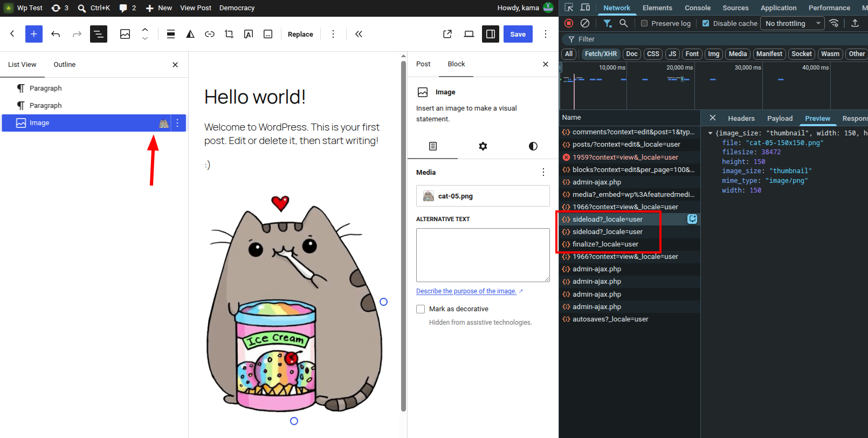This screenshot has width=868, height=438.
Task: Open the No throttling dropdown
Action: [x=793, y=23]
